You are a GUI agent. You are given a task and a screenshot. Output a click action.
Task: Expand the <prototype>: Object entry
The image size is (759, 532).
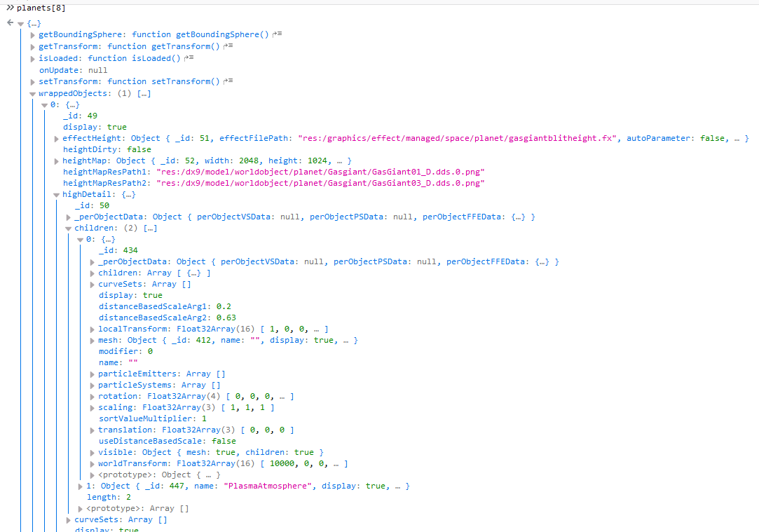click(x=92, y=475)
